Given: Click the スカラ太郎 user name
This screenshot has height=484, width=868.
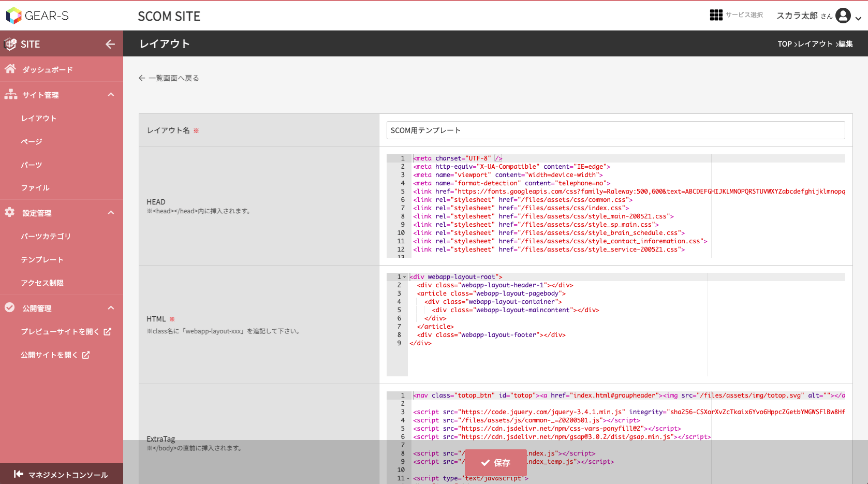Looking at the screenshot, I should coord(797,16).
